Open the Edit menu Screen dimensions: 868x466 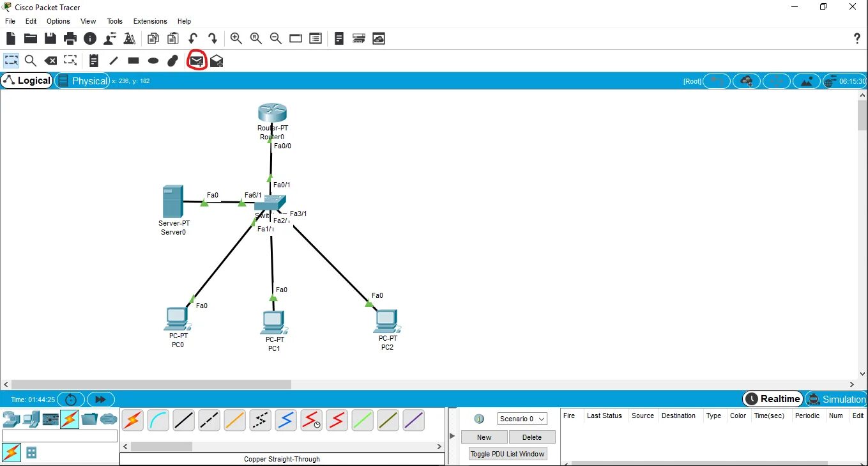point(31,21)
